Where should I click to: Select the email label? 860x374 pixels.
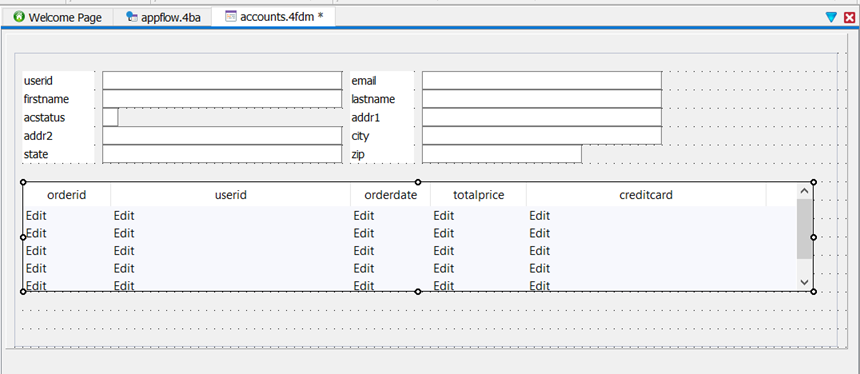click(364, 81)
